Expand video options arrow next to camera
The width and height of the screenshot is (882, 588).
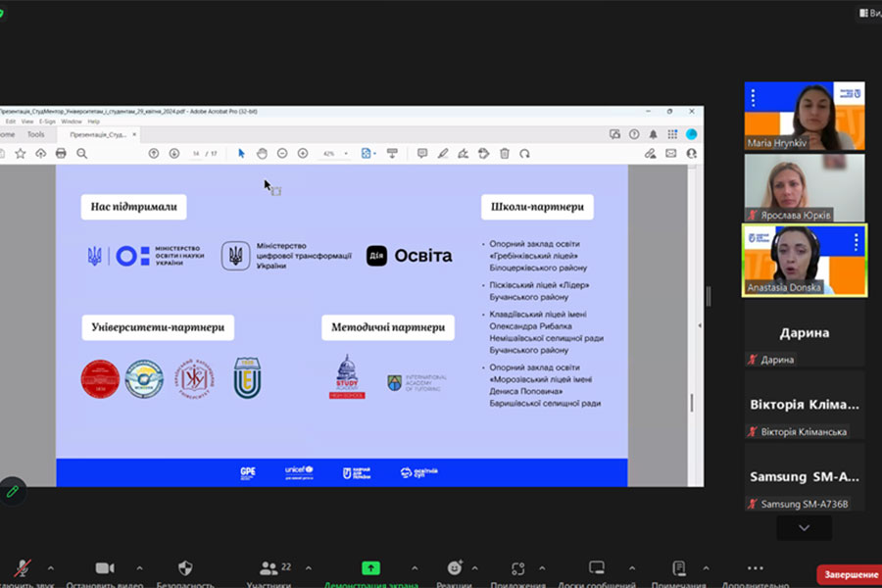coord(139,567)
